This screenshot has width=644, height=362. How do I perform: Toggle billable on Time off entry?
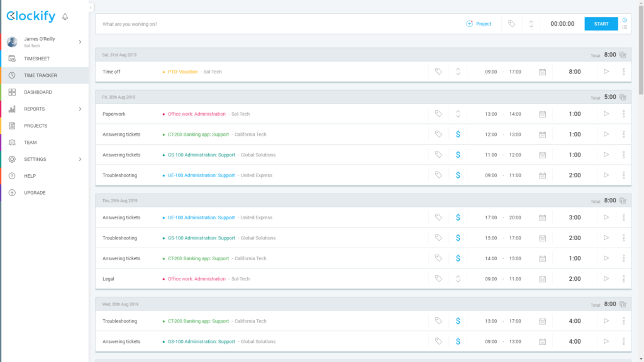click(458, 72)
